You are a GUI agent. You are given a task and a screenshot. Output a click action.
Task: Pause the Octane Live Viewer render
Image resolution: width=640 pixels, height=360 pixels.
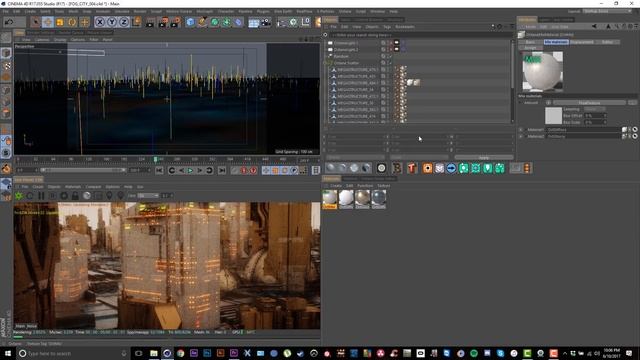coord(41,196)
